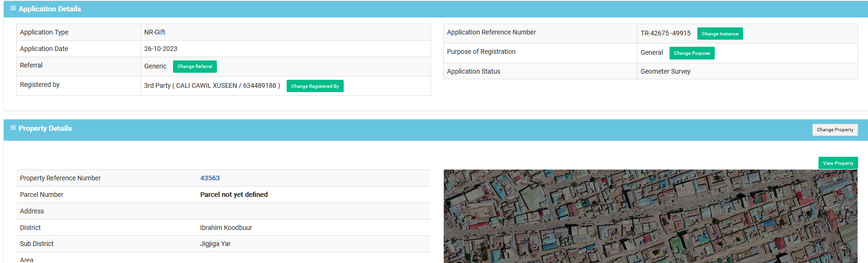Click the Ibrahim Koodbuur district value
Viewport: 868px width, 263px height.
click(x=226, y=228)
